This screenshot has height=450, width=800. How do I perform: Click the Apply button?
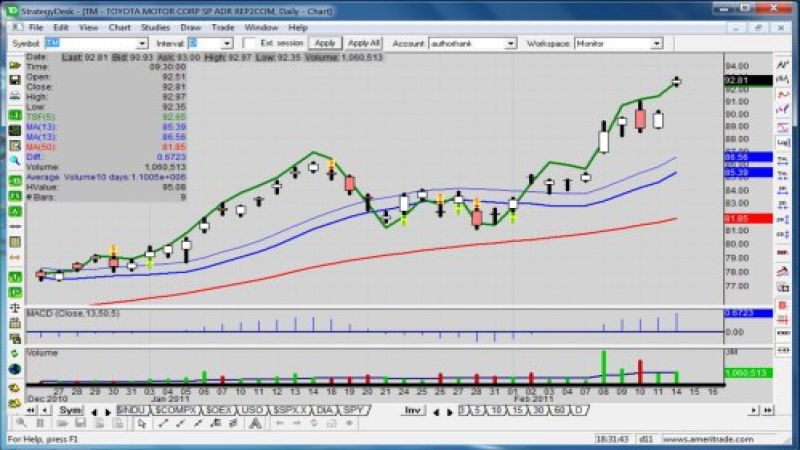point(325,44)
